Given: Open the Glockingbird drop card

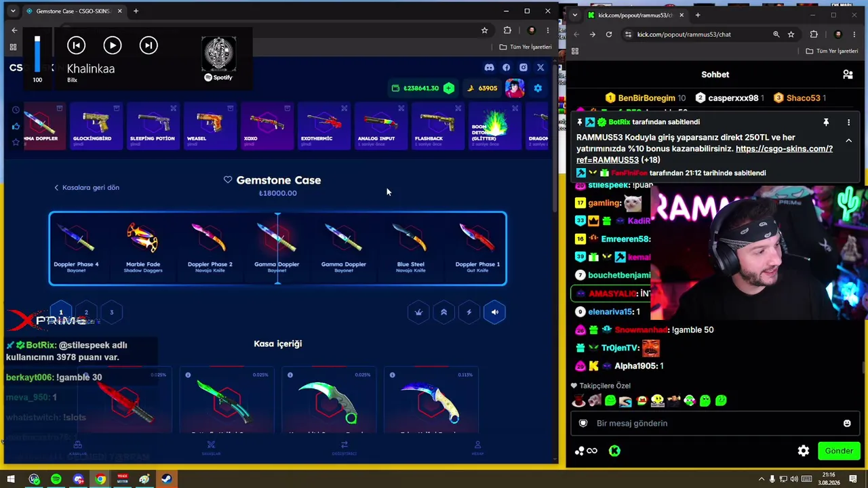Looking at the screenshot, I should [96, 127].
